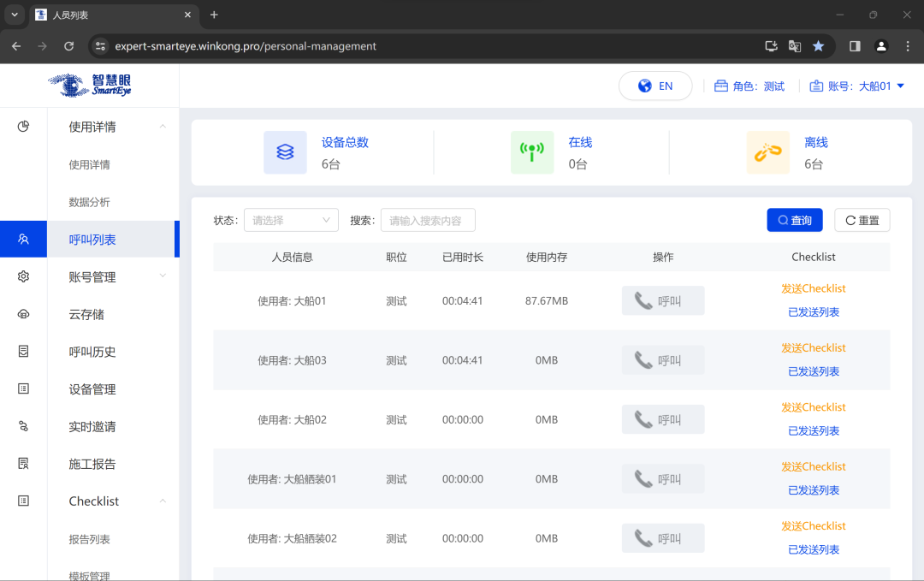
Task: Send Checklist to 大船01
Action: coord(814,288)
